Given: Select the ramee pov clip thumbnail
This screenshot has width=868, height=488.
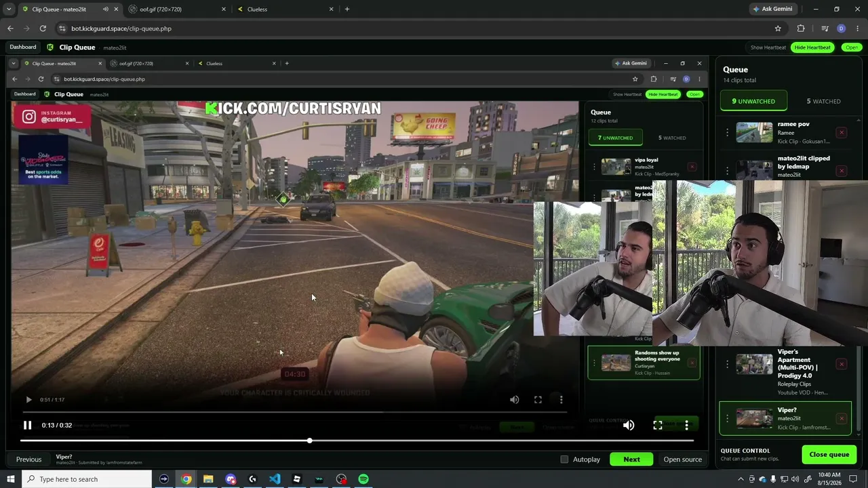Looking at the screenshot, I should (755, 133).
